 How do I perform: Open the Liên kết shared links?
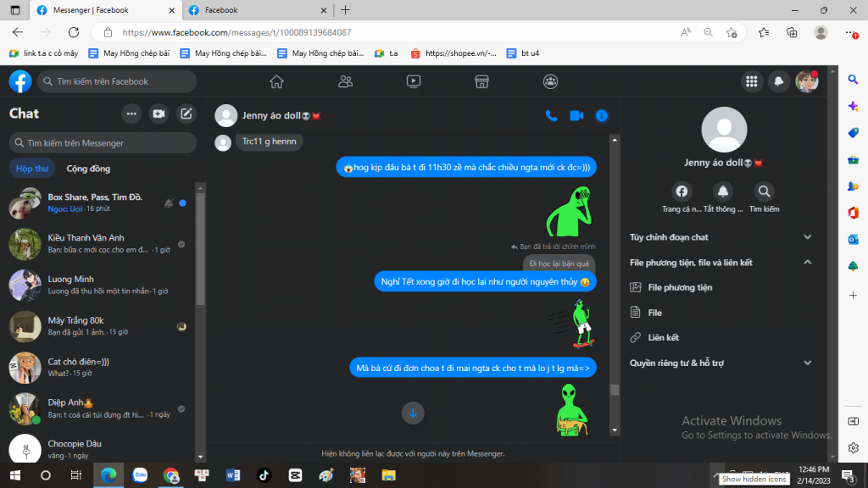[x=663, y=338]
